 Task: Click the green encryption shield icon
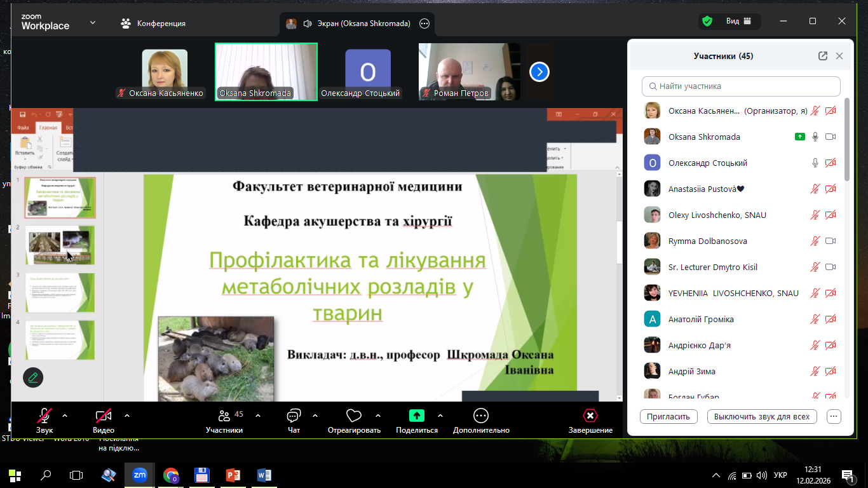point(707,22)
